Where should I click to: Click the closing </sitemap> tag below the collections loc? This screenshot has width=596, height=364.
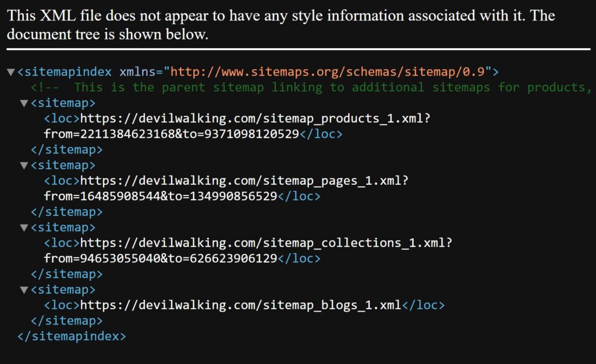click(66, 274)
